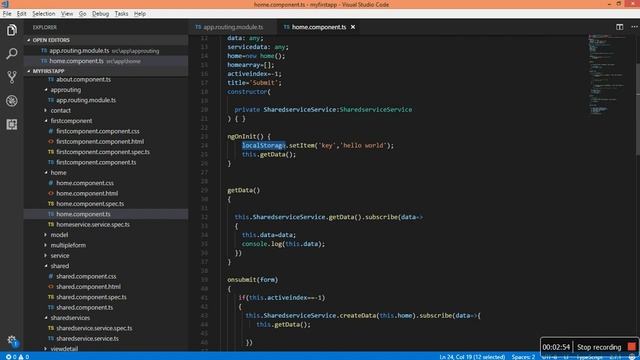
Task: Switch to the app.routing.module.ts tab
Action: [233, 27]
